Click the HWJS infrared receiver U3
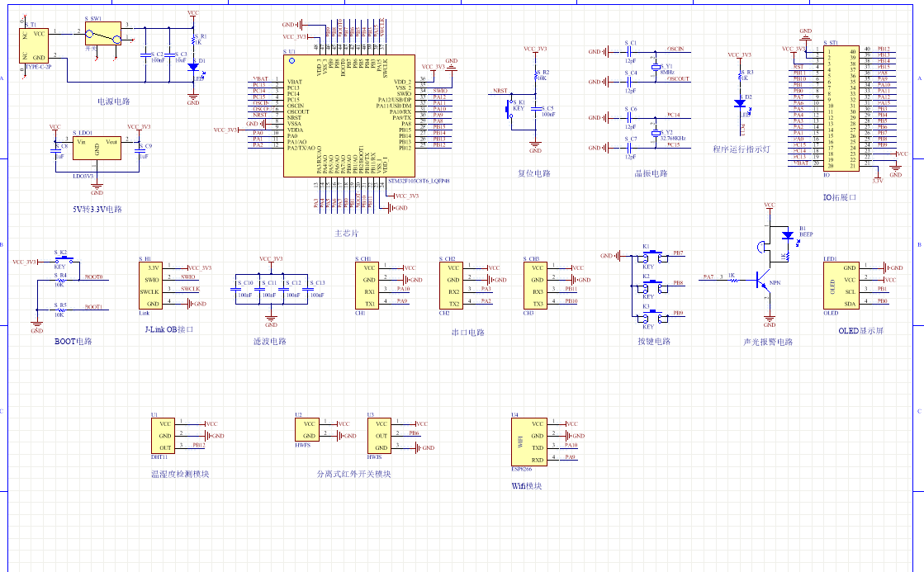The height and width of the screenshot is (572, 924). point(380,435)
